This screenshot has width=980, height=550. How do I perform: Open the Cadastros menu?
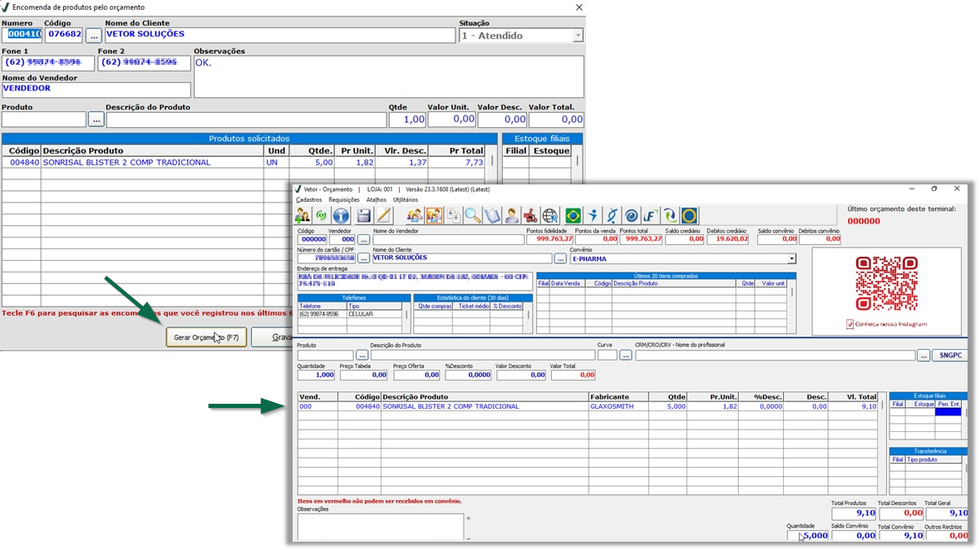[x=308, y=200]
